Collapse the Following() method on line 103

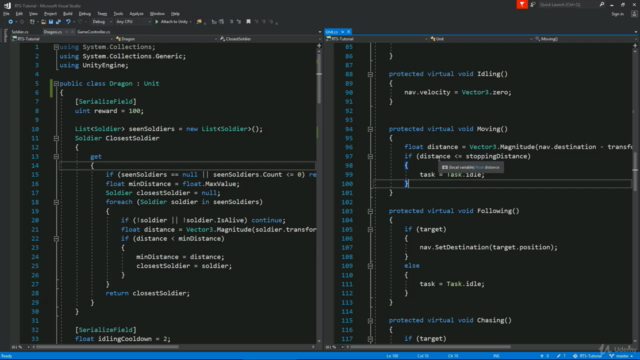(x=370, y=211)
